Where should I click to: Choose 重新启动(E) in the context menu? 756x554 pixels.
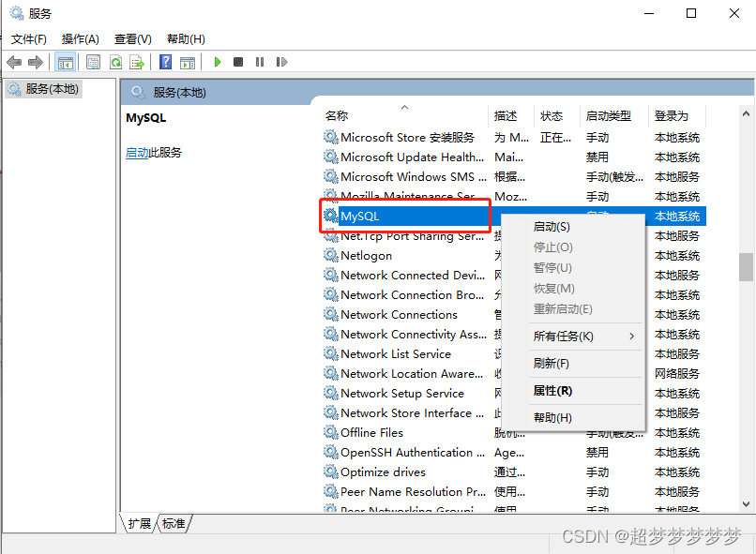[x=573, y=309]
